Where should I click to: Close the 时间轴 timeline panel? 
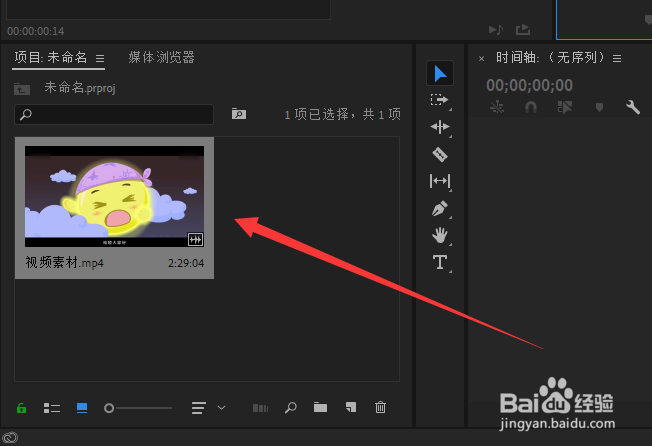point(481,59)
